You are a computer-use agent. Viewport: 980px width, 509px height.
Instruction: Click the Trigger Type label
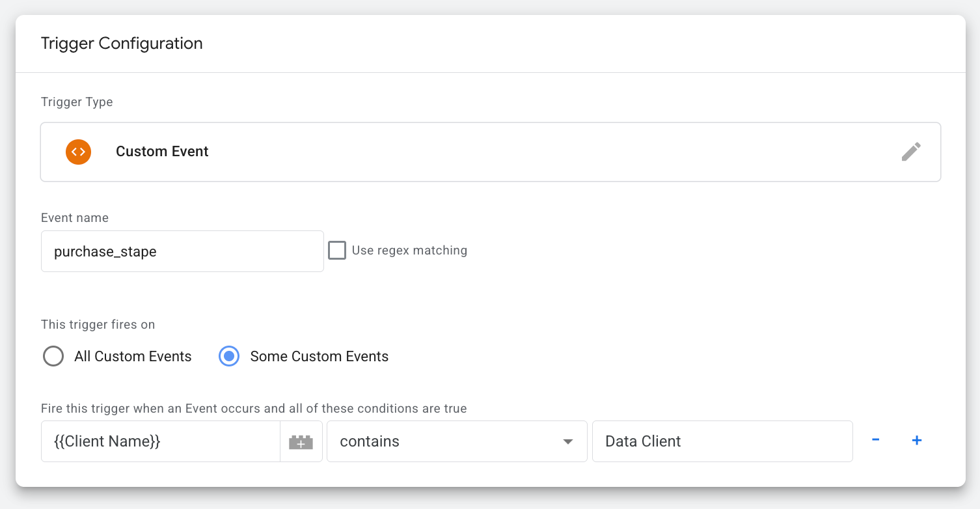(77, 102)
